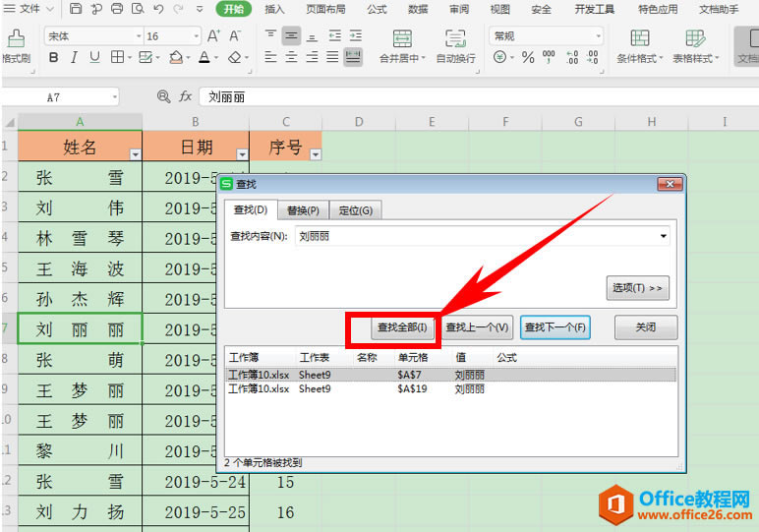This screenshot has height=532, width=759.
Task: Click the Auto Wrap Text button
Action: click(455, 46)
